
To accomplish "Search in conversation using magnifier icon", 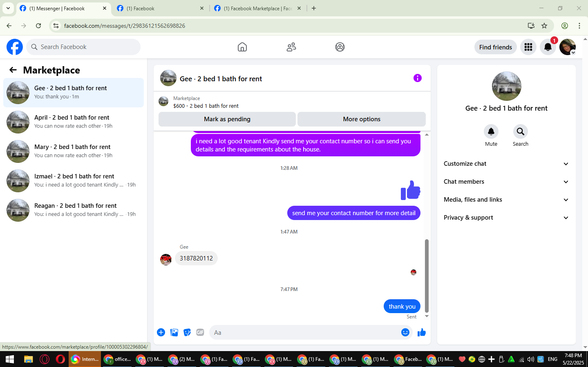I will click(521, 131).
